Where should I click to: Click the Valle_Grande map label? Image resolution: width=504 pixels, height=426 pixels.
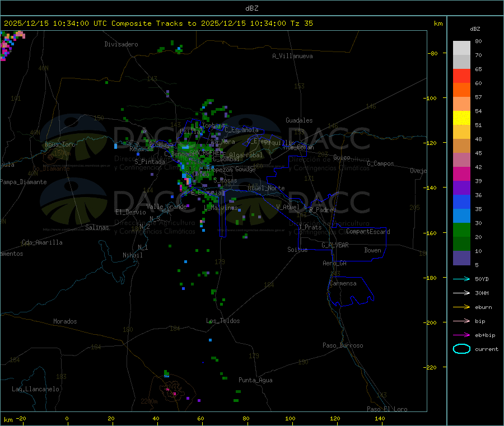coord(166,207)
